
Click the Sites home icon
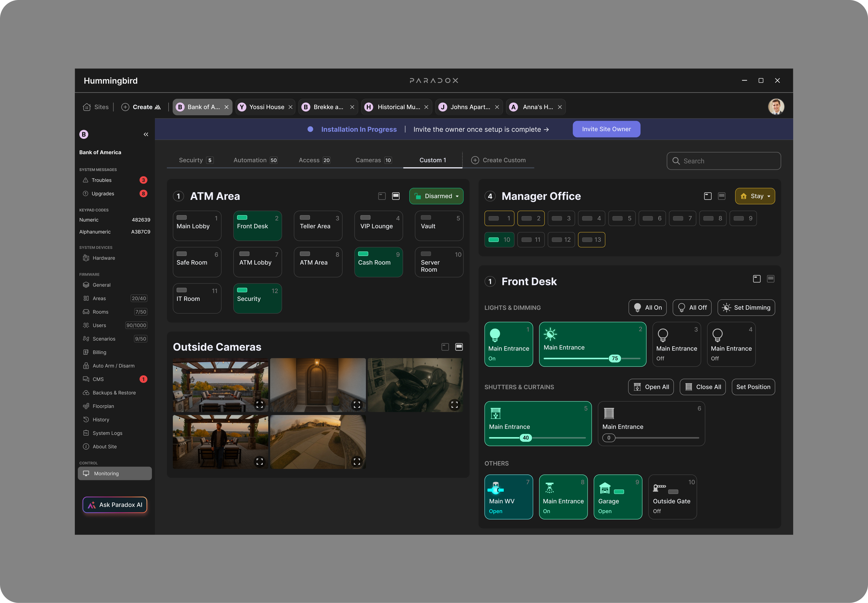click(x=87, y=107)
